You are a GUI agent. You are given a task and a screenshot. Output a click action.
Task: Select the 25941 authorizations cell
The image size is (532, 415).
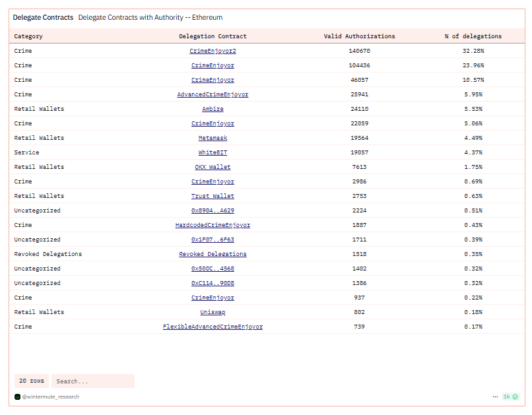359,94
